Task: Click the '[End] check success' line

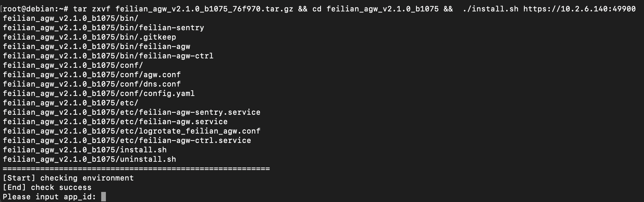Action: click(x=47, y=188)
